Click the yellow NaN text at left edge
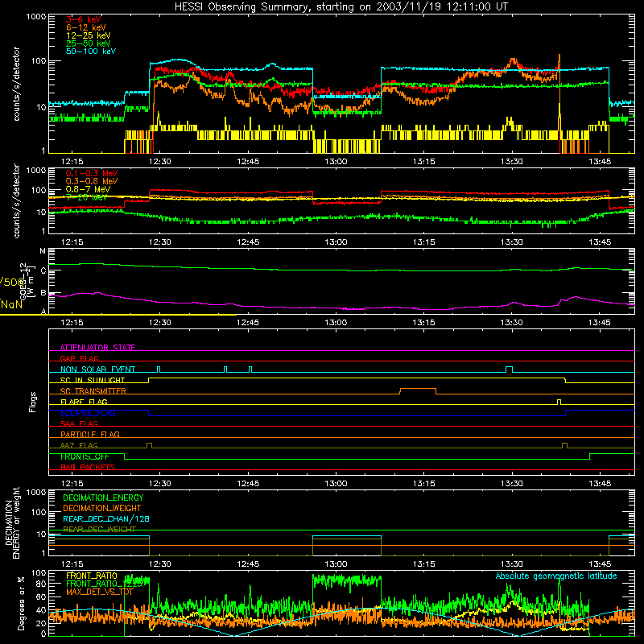 11,304
